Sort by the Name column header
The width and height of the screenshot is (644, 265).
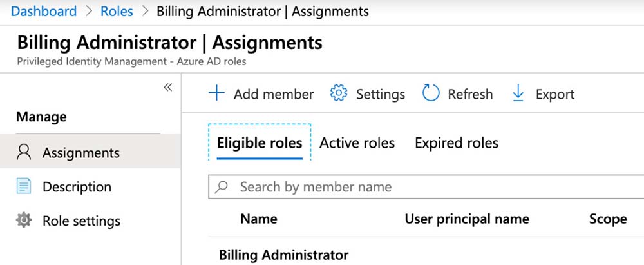click(x=258, y=219)
